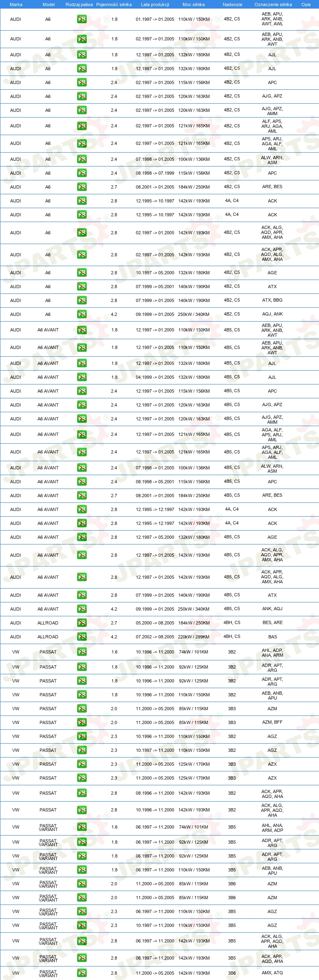The height and width of the screenshot is (980, 319).
Task: Click the Opis column header
Action: click(x=306, y=4)
